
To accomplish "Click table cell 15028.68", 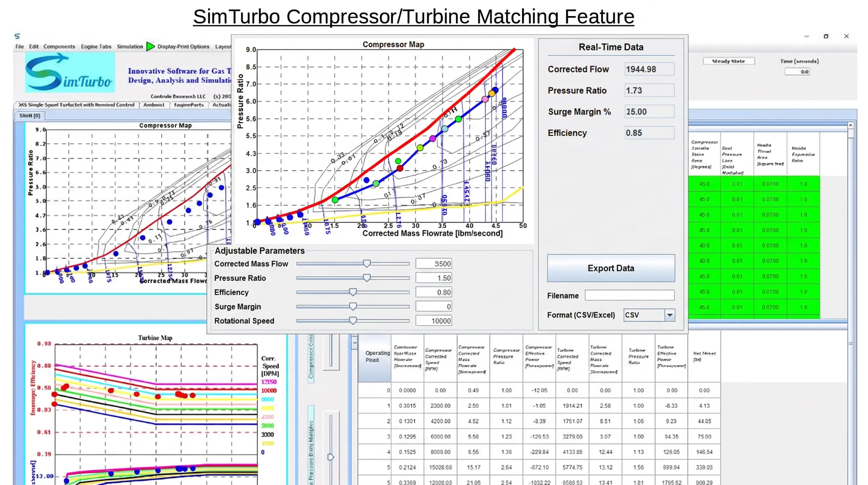I will coord(440,467).
